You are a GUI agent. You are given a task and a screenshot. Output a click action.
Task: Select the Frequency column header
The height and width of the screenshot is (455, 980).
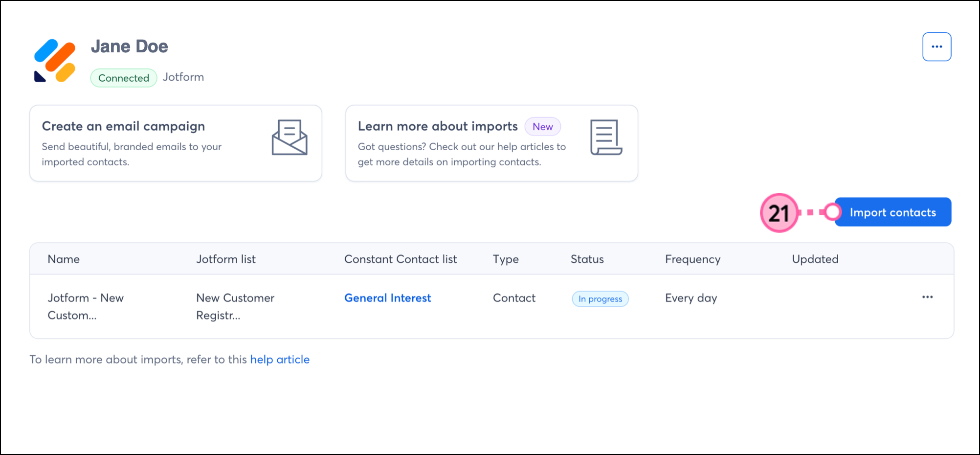pyautogui.click(x=692, y=260)
